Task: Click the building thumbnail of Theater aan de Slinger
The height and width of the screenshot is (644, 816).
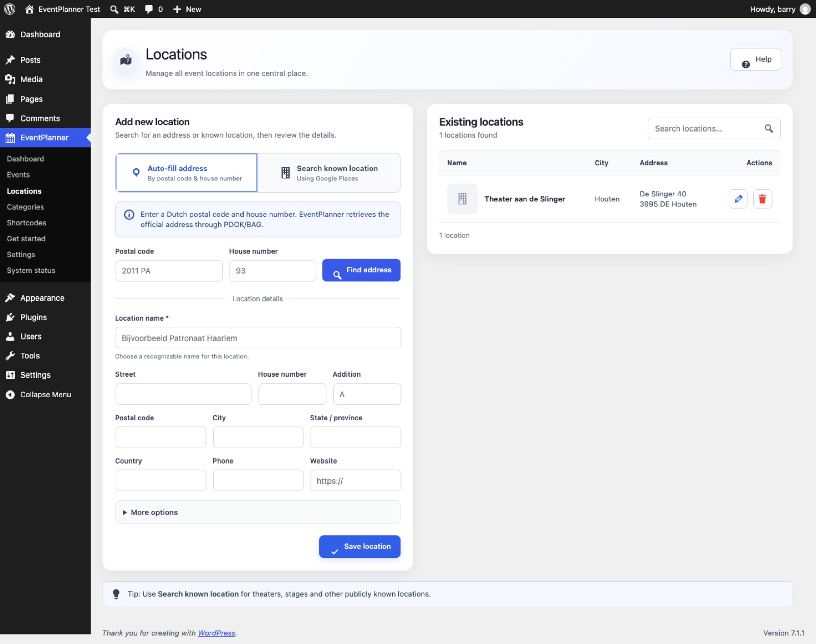Action: coord(462,199)
